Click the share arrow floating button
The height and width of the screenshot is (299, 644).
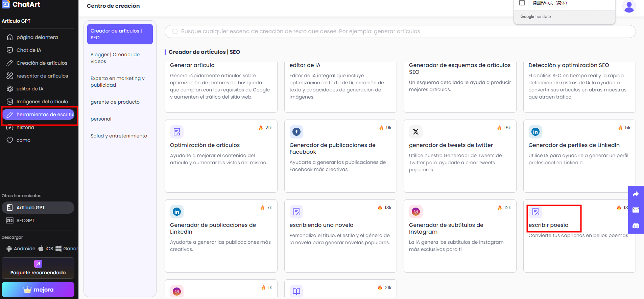click(x=636, y=194)
